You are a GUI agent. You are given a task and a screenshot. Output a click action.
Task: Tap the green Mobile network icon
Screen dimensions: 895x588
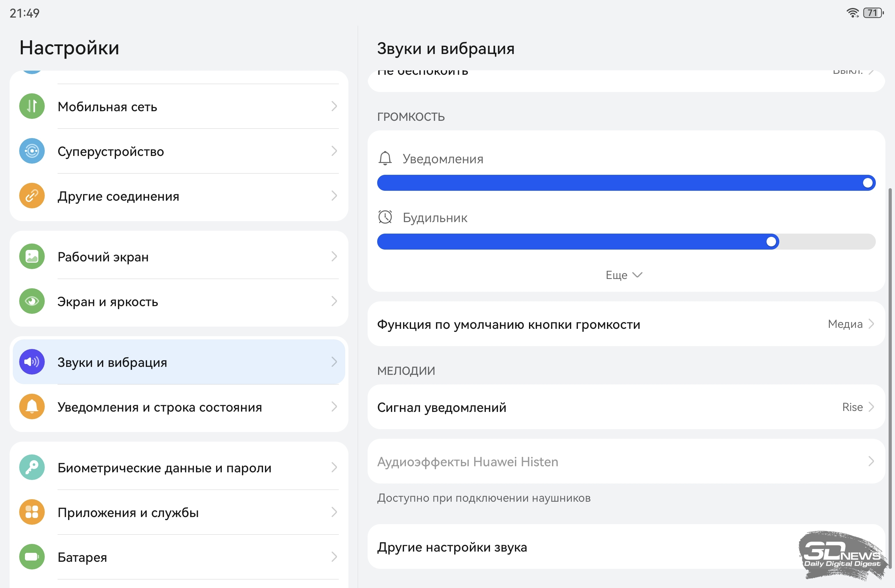pyautogui.click(x=32, y=106)
